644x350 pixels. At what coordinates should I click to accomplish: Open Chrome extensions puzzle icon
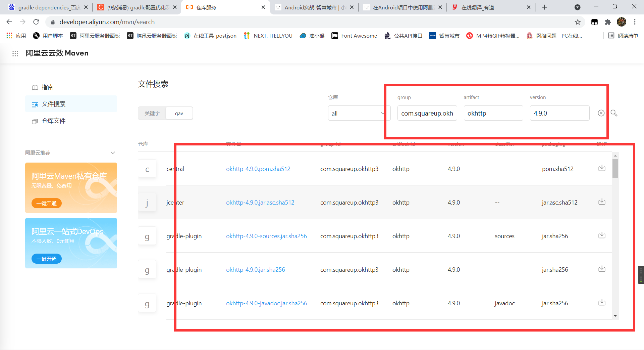click(x=608, y=22)
